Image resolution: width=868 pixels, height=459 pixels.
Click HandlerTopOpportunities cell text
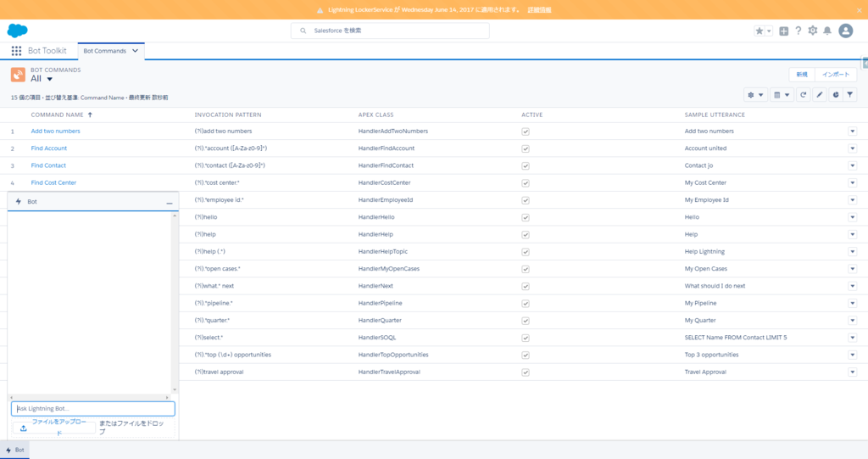tap(393, 355)
